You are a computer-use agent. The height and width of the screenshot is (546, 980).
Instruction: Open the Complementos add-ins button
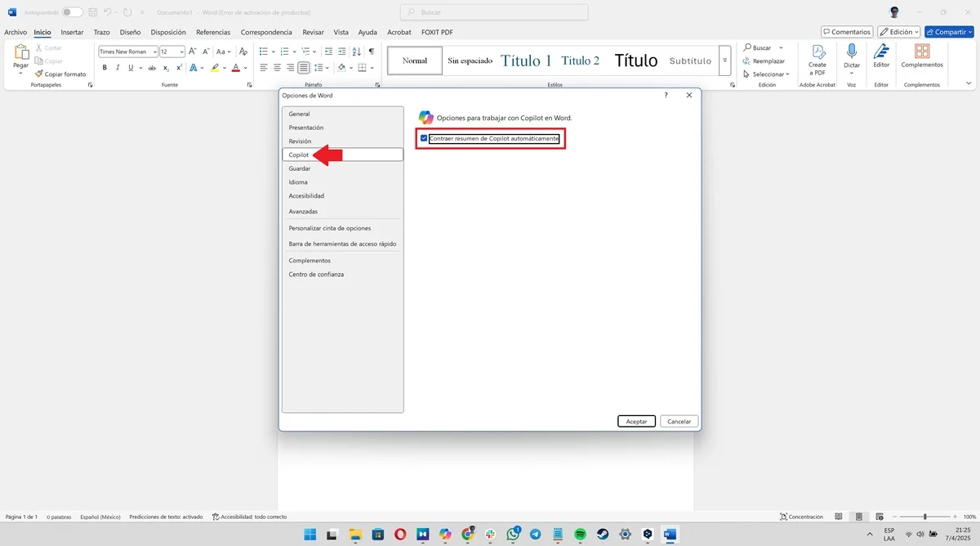pos(922,56)
